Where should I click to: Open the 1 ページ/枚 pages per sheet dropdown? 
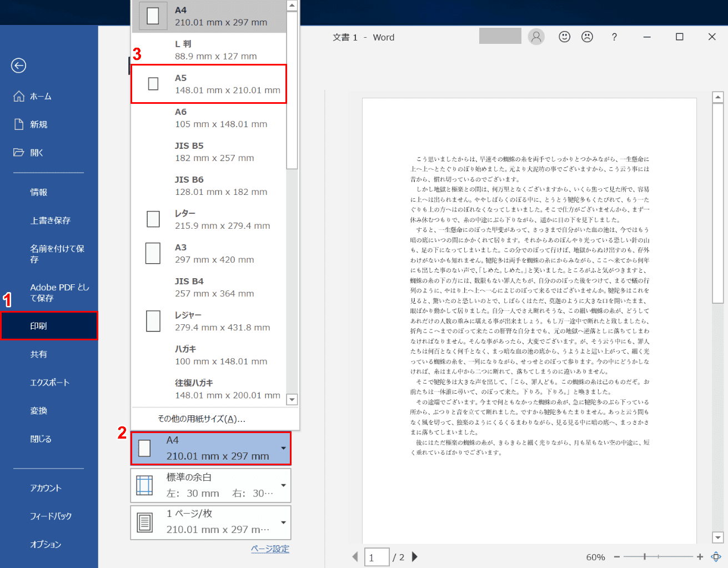point(210,522)
